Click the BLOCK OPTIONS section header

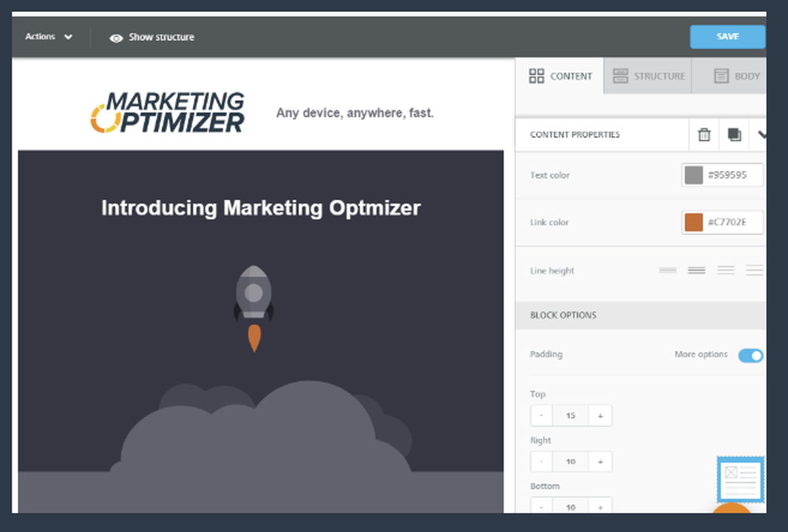coord(641,315)
